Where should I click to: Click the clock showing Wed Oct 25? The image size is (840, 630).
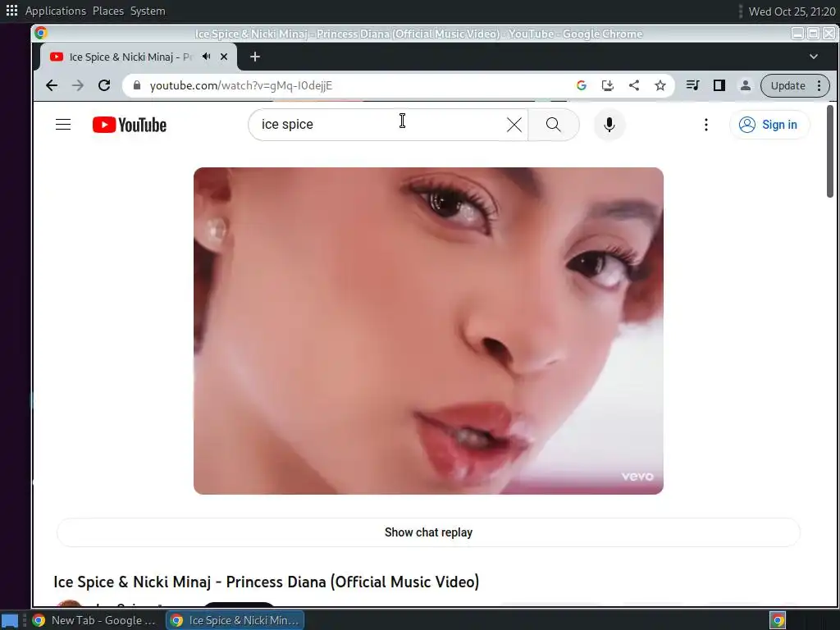[792, 11]
